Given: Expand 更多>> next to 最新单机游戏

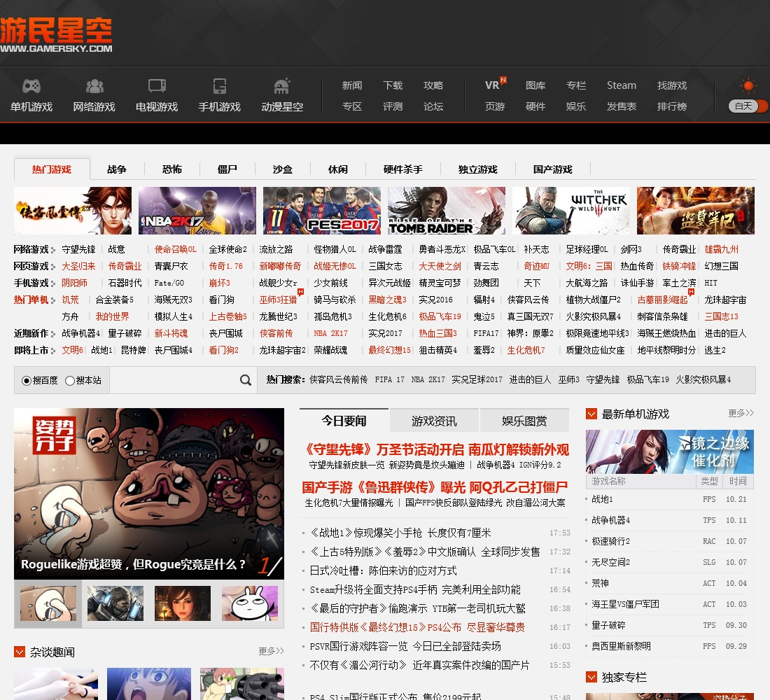Looking at the screenshot, I should [741, 413].
